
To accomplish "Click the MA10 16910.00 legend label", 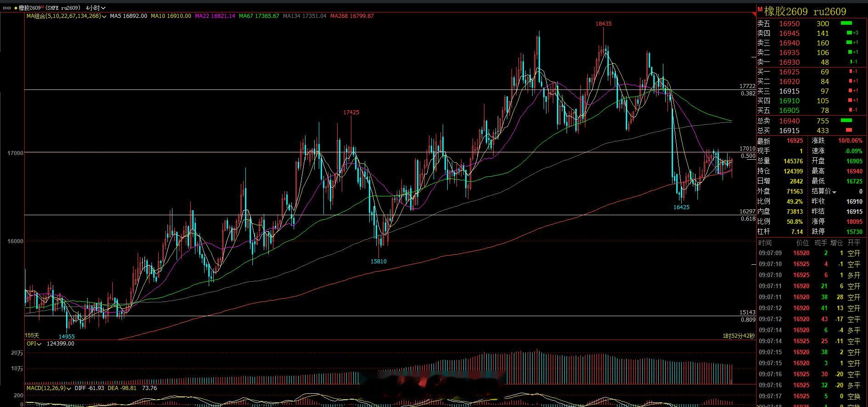I will 171,16.
